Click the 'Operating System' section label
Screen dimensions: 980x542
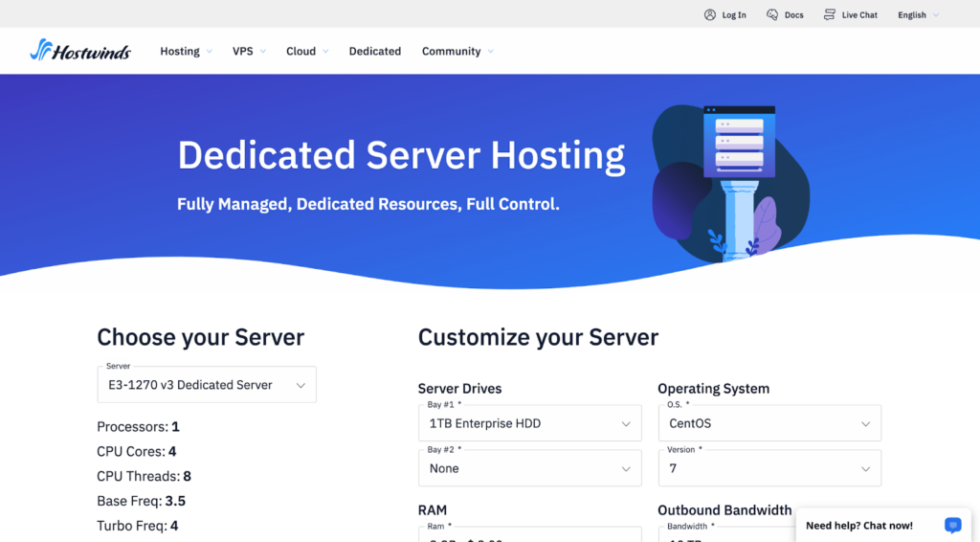pos(713,389)
